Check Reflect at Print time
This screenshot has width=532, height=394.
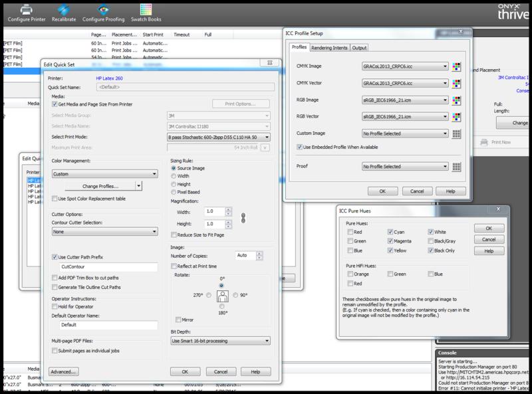click(x=174, y=266)
